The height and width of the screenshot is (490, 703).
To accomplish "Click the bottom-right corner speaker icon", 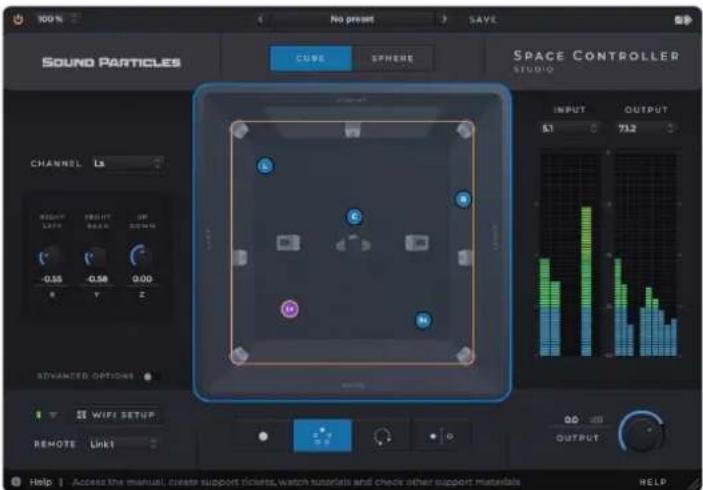I will 464,355.
